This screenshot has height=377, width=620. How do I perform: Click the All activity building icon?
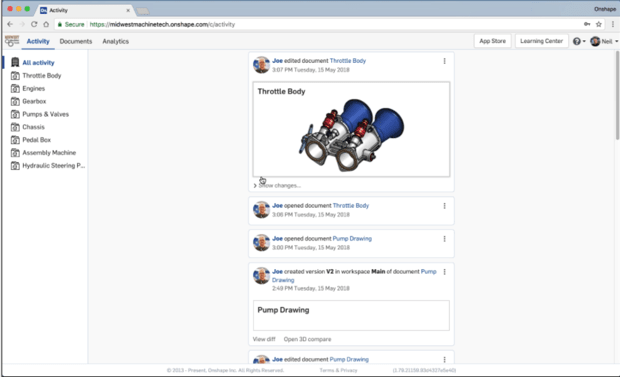tap(15, 62)
